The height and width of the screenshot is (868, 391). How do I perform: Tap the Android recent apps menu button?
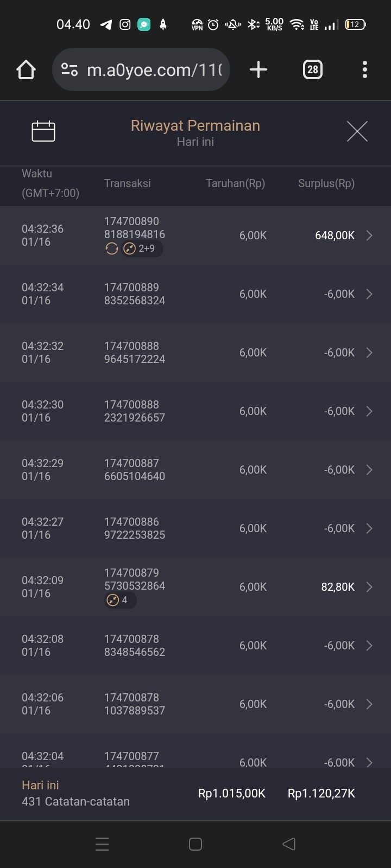102,844
